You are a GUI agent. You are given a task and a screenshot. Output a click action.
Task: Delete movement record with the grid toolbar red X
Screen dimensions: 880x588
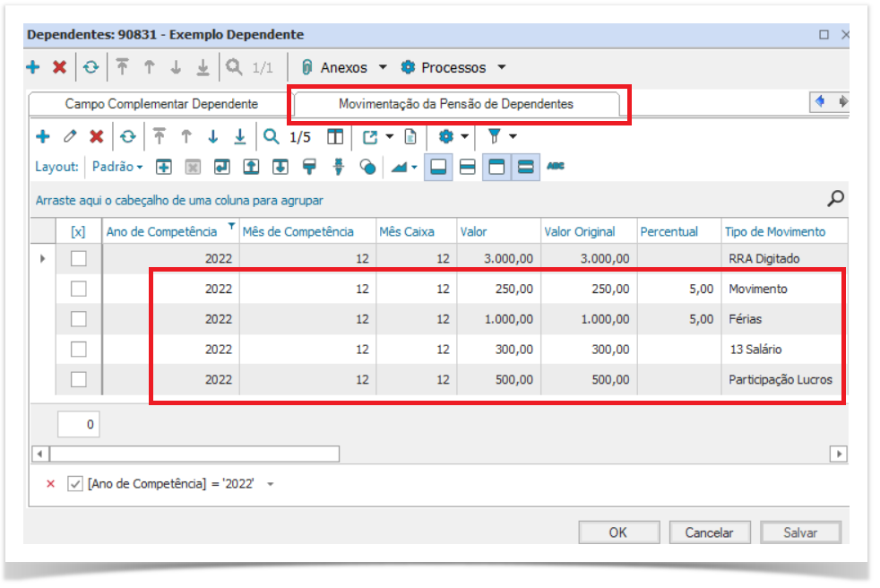click(x=97, y=136)
